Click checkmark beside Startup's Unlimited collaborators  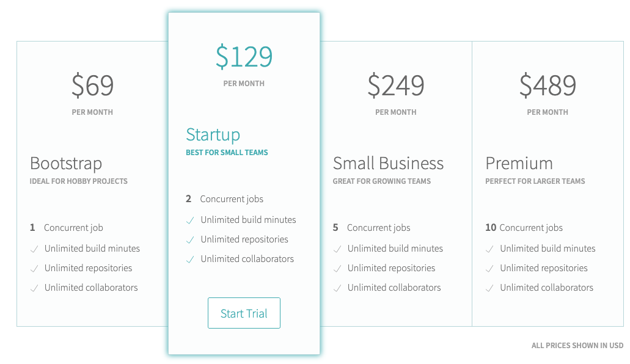(190, 259)
